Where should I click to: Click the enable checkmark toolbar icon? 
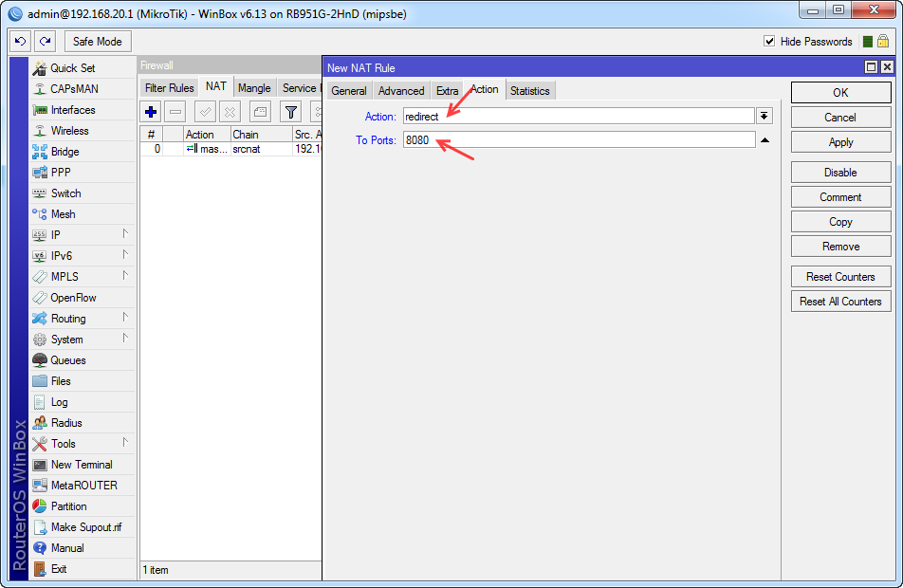[205, 112]
